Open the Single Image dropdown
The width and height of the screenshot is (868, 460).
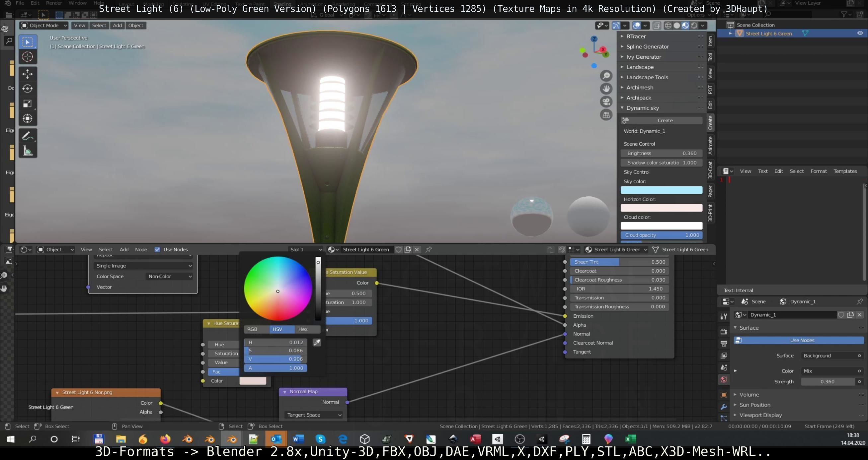(143, 266)
